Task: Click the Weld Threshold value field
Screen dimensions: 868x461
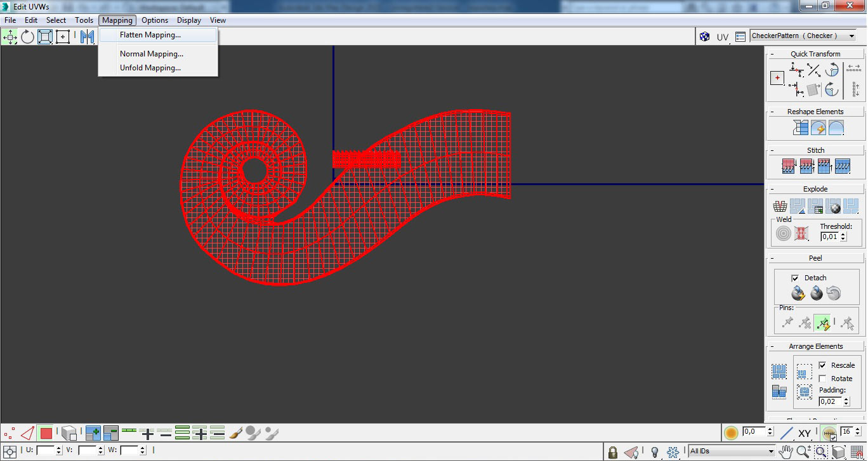Action: 829,237
